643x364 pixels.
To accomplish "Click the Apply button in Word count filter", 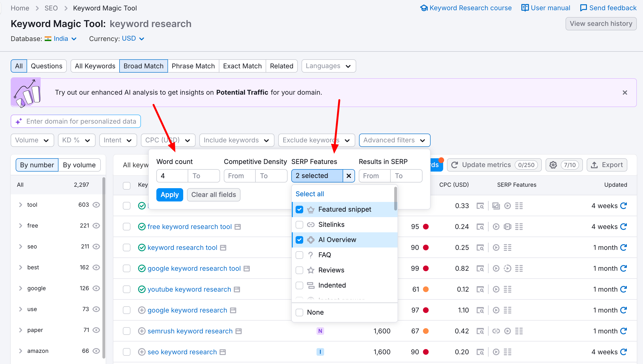I will click(169, 195).
